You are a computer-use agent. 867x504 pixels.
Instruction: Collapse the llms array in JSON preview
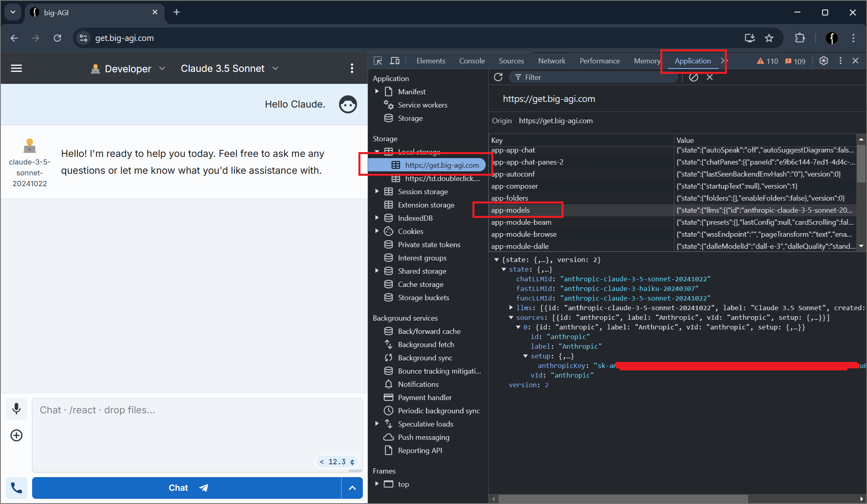(x=511, y=308)
